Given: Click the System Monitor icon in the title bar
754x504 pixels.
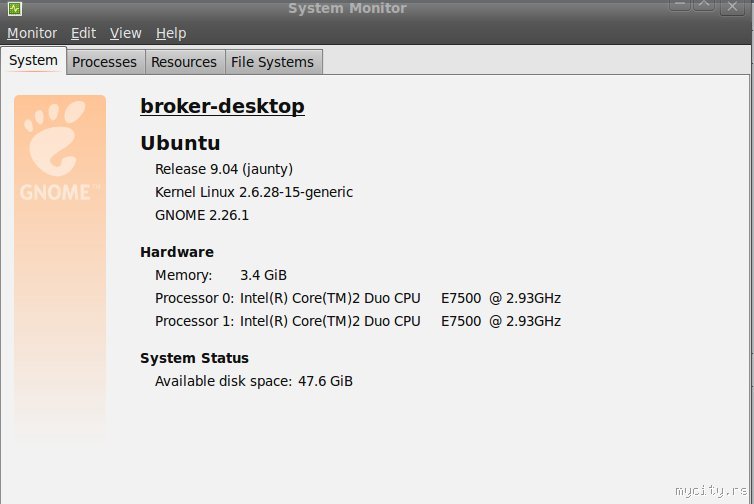Looking at the screenshot, I should [x=14, y=8].
